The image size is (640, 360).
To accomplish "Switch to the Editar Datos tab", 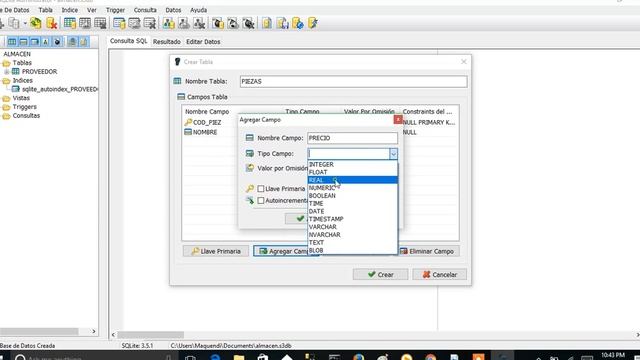I will pos(203,42).
